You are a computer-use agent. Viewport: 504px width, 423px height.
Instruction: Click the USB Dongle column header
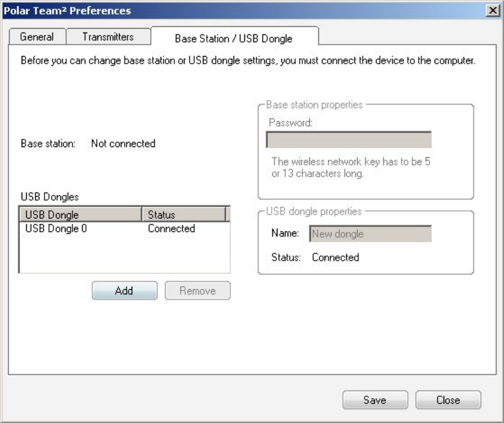tap(81, 215)
